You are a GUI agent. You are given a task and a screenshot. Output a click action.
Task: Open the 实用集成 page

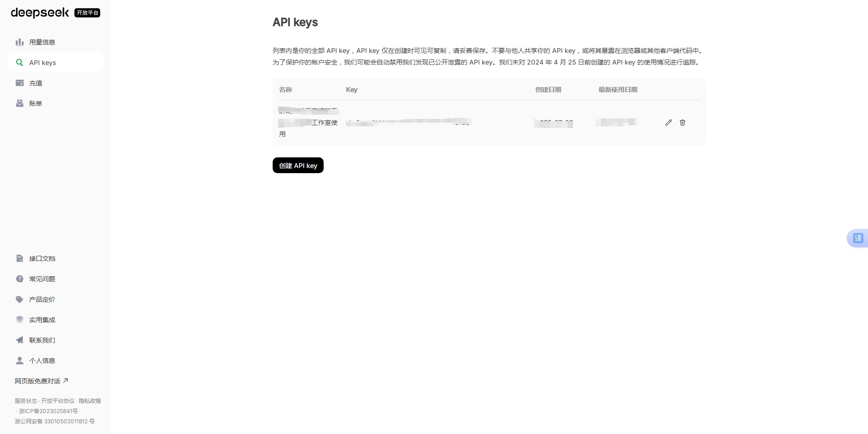point(56,320)
